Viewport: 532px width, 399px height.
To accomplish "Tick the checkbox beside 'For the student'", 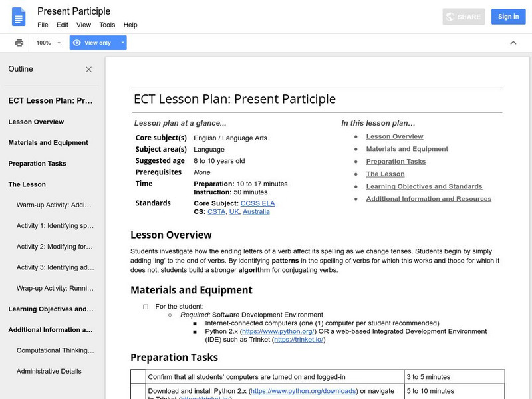I will (x=146, y=307).
